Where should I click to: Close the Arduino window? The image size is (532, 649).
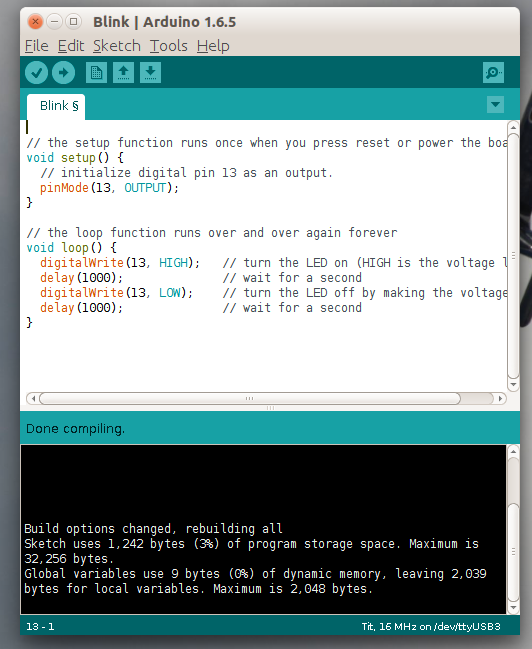[x=36, y=22]
